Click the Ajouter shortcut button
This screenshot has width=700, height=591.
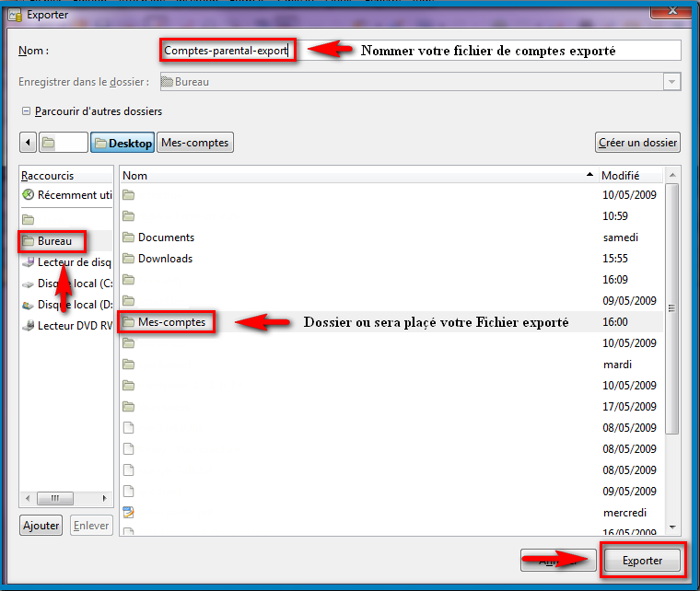point(41,526)
